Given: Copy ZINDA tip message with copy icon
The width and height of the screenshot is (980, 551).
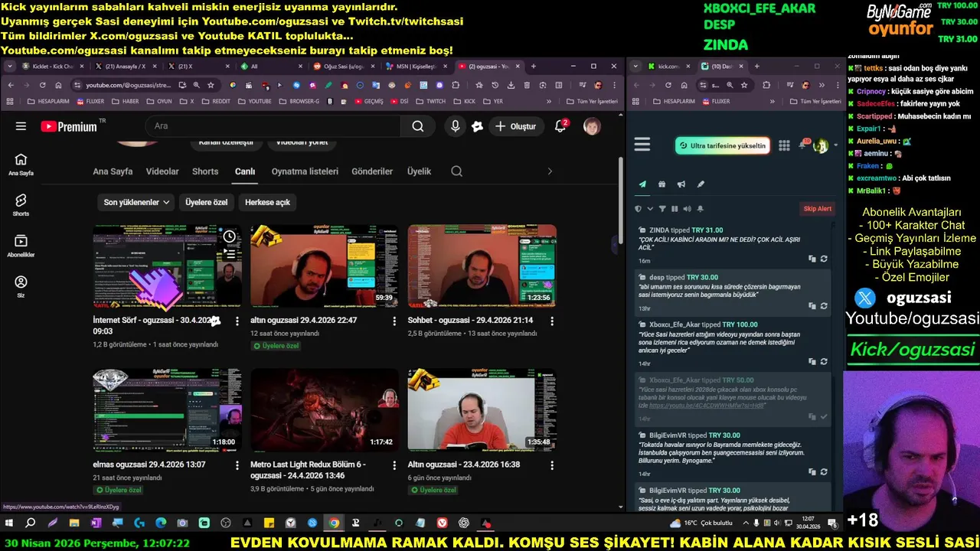Looking at the screenshot, I should point(812,259).
